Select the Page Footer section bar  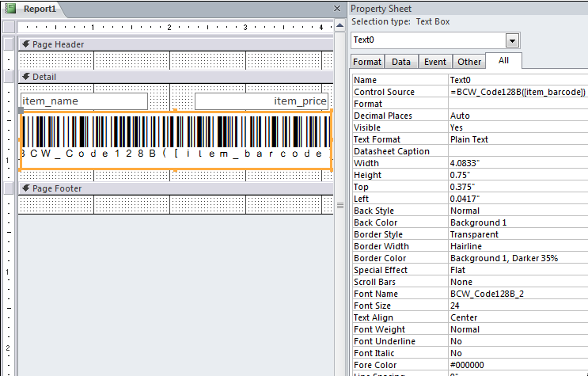[176, 188]
